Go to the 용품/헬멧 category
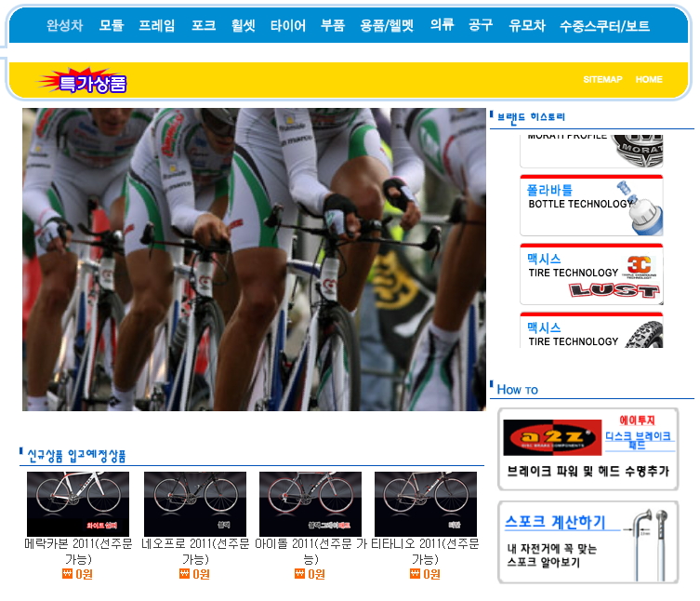 click(387, 25)
